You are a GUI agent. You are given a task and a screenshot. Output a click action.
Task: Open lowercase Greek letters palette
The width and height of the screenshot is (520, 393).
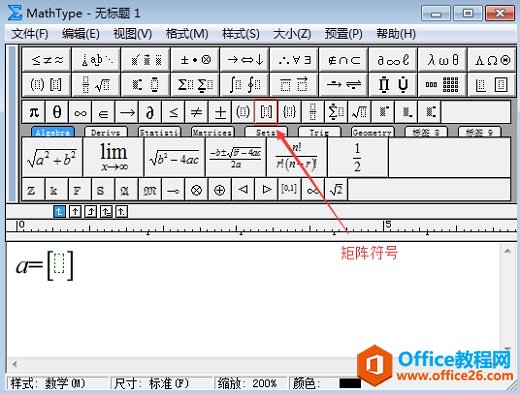point(443,60)
